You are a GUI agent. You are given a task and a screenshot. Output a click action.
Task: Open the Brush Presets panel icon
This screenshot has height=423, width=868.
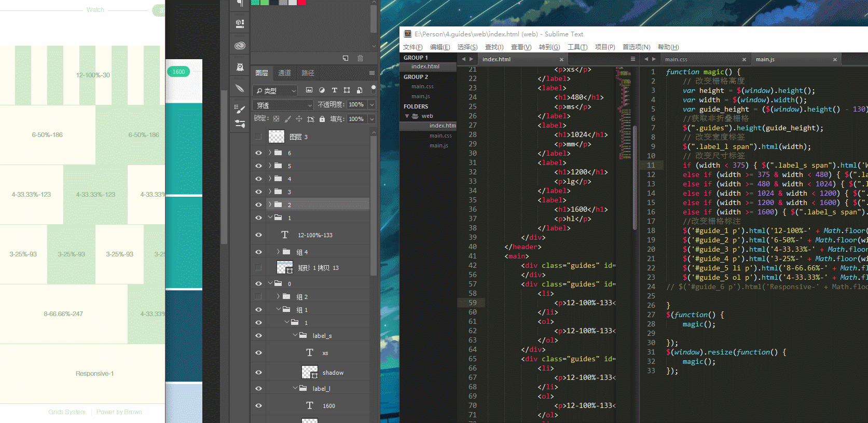tap(240, 124)
